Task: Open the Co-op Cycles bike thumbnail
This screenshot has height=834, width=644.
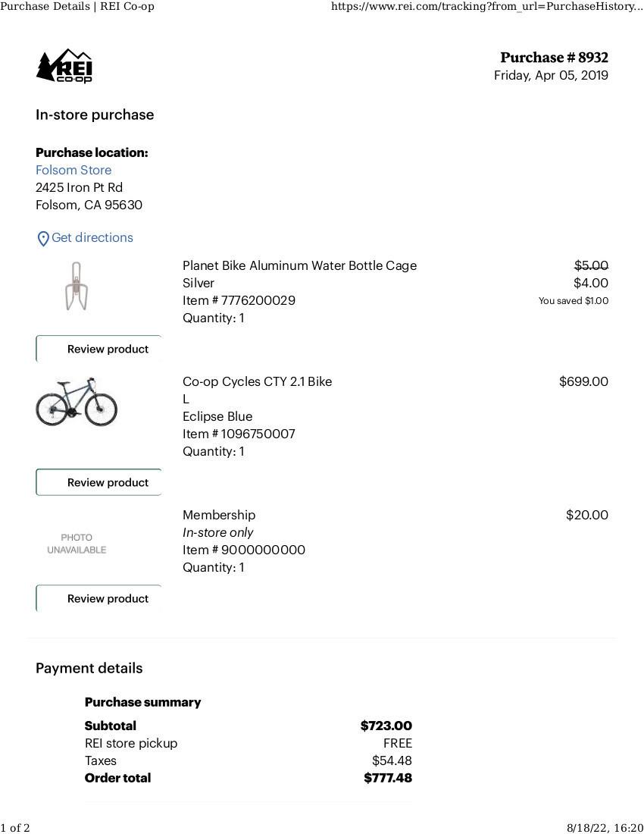Action: point(77,402)
